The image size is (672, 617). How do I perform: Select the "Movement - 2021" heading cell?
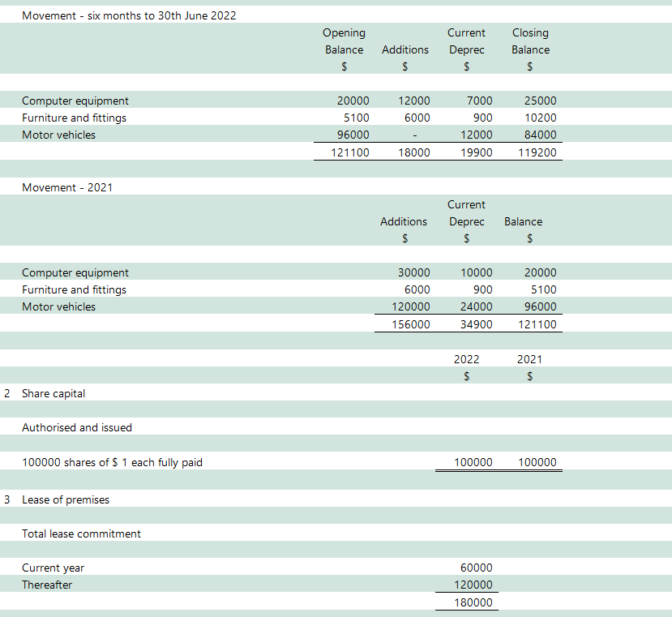coord(67,187)
